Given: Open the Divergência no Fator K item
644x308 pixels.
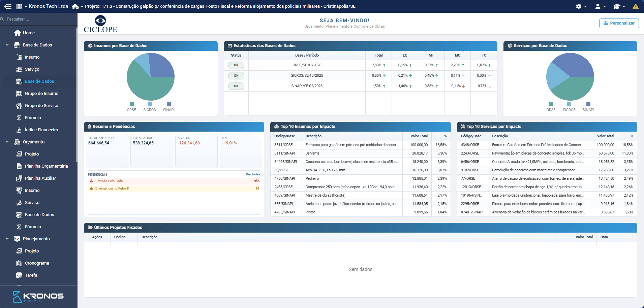Looking at the screenshot, I should pyautogui.click(x=174, y=189).
